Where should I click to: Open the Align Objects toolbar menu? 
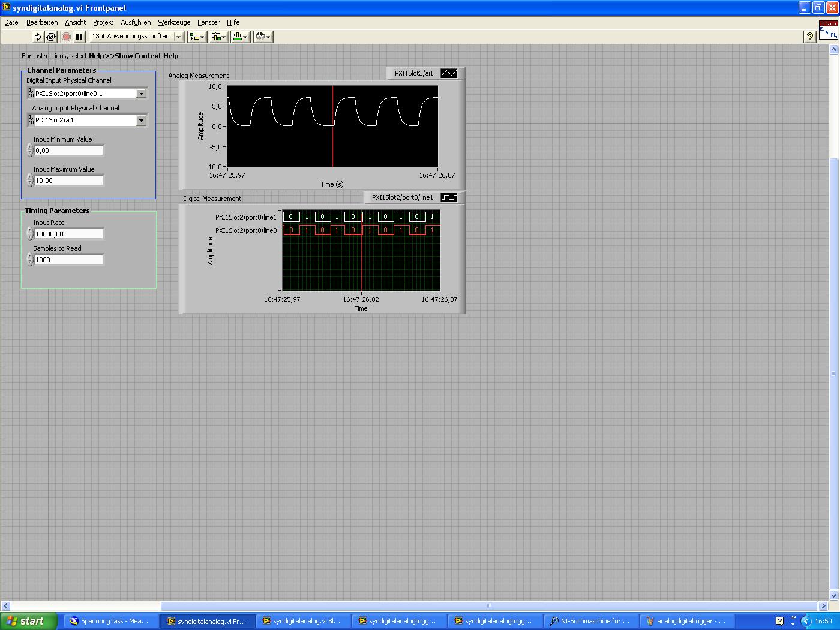196,37
